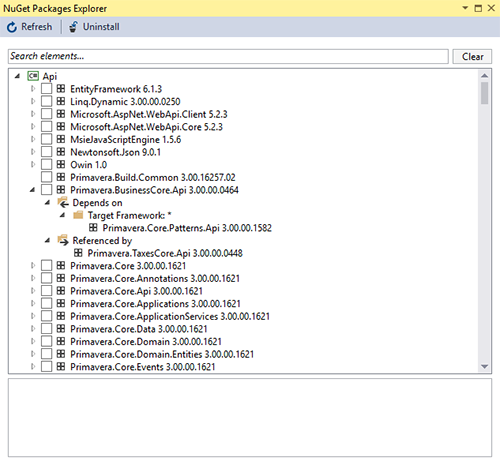This screenshot has height=465, width=500.
Task: Click the vertical scrollbar thumb
Action: click(x=484, y=93)
